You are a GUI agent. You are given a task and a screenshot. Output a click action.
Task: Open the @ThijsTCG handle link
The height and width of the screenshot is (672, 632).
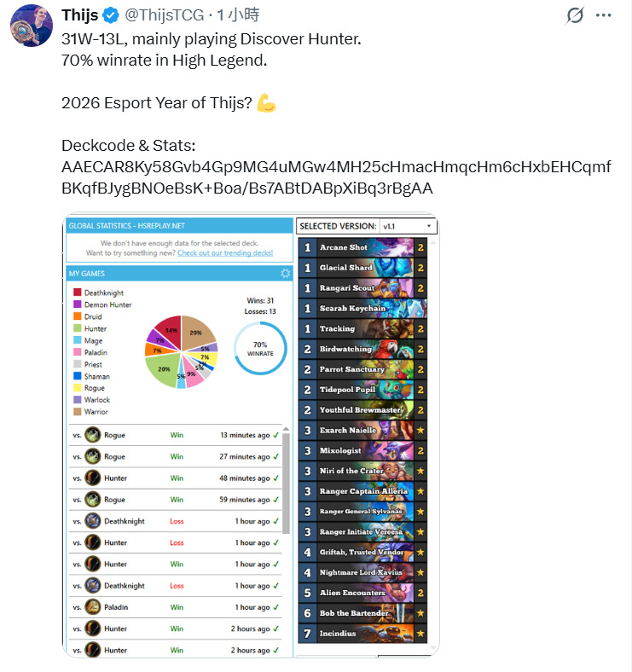[165, 15]
